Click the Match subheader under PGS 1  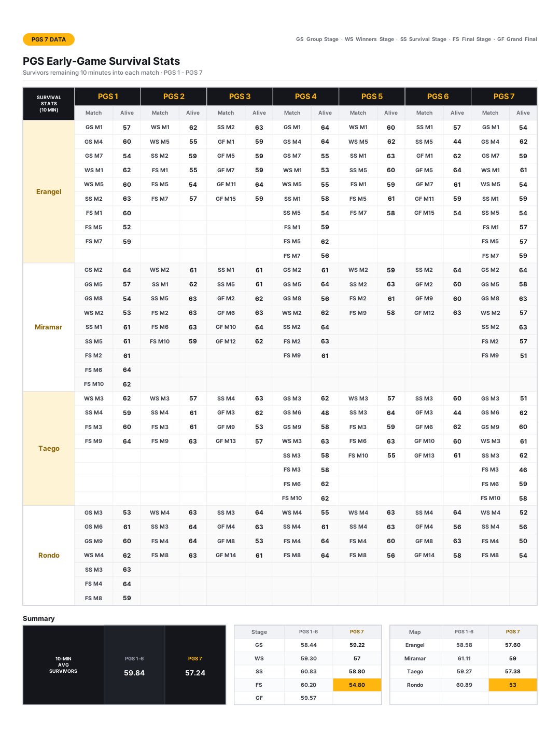94,113
